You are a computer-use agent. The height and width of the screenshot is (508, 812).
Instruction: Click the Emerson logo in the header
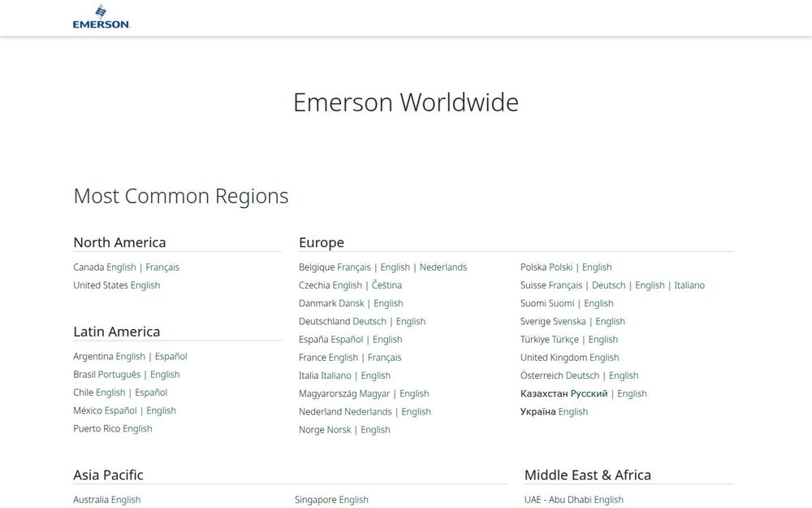(x=101, y=16)
